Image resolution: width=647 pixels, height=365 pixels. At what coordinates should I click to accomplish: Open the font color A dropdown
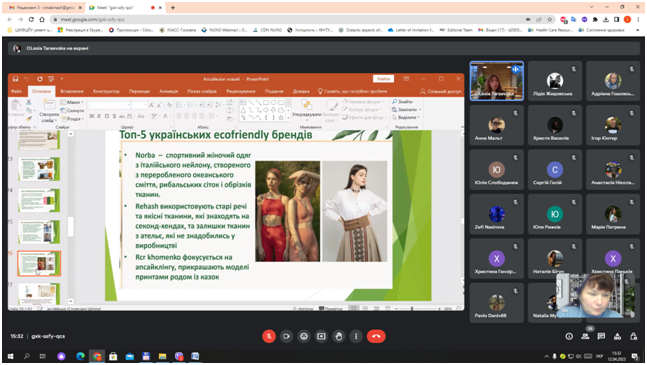pyautogui.click(x=167, y=116)
